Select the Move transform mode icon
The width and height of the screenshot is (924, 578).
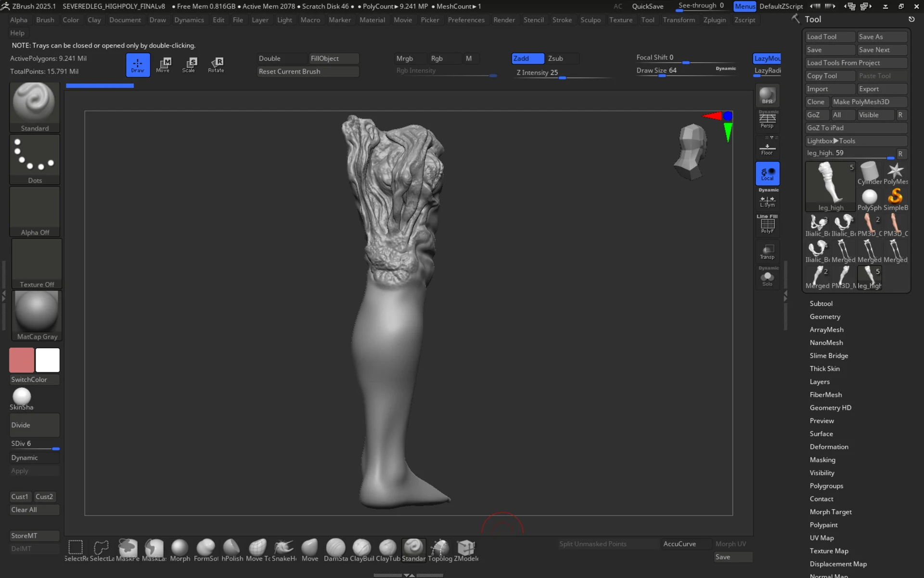coord(163,65)
